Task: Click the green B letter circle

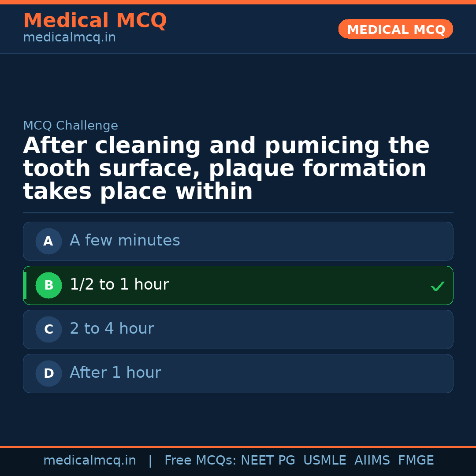Action: pos(48,285)
